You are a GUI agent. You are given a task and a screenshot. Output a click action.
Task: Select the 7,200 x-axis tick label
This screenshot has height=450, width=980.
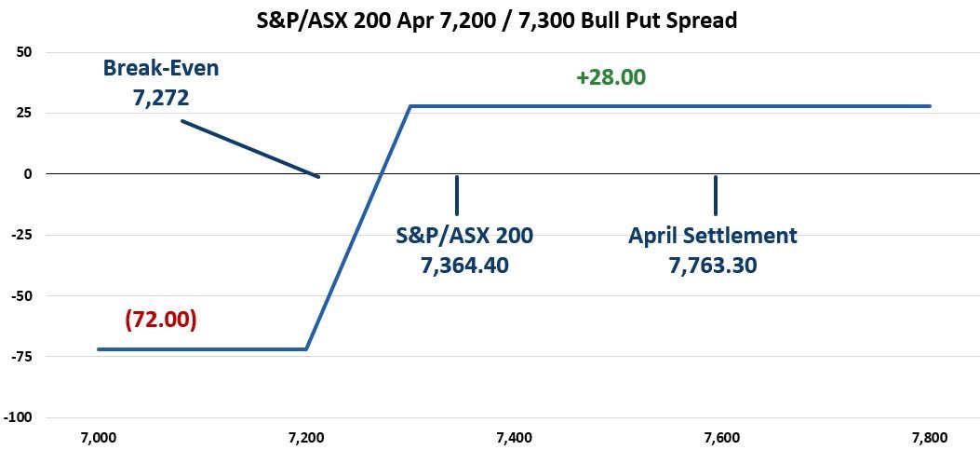pyautogui.click(x=306, y=436)
